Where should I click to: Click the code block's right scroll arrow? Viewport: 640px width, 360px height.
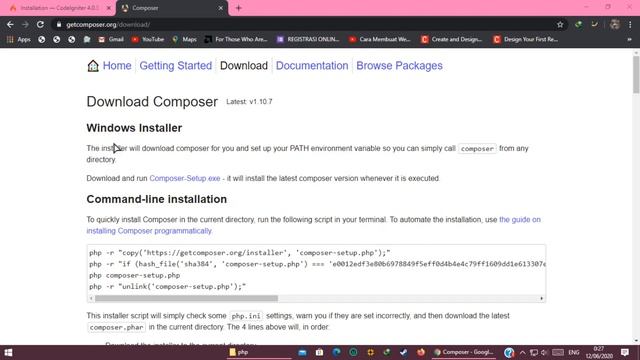[542, 298]
